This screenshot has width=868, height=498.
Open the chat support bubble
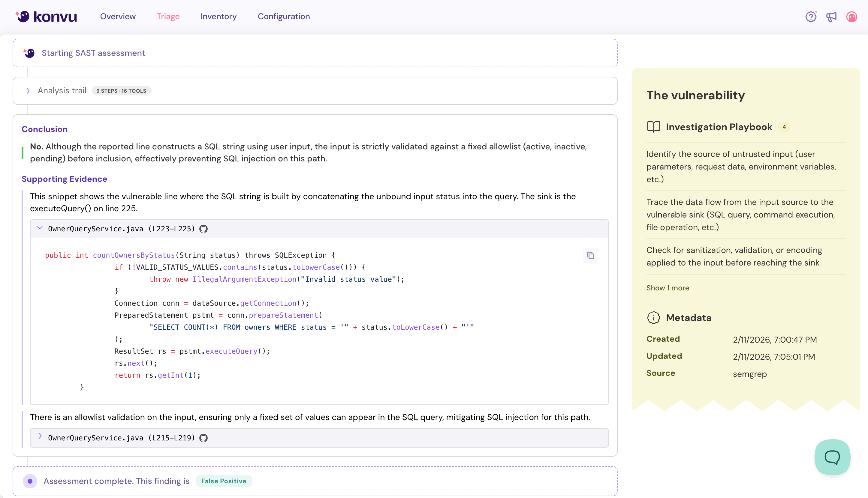point(832,457)
